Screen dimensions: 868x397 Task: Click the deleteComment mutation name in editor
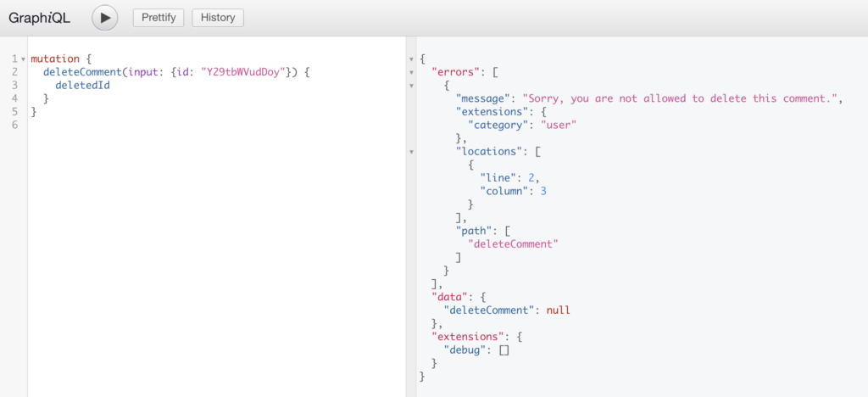click(81, 72)
